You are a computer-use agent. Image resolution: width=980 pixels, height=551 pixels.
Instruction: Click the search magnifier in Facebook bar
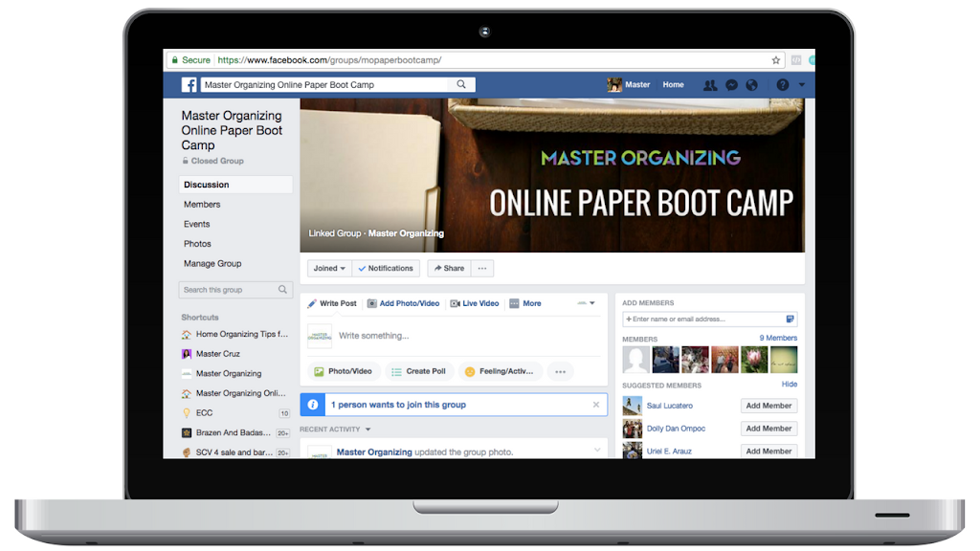(461, 84)
